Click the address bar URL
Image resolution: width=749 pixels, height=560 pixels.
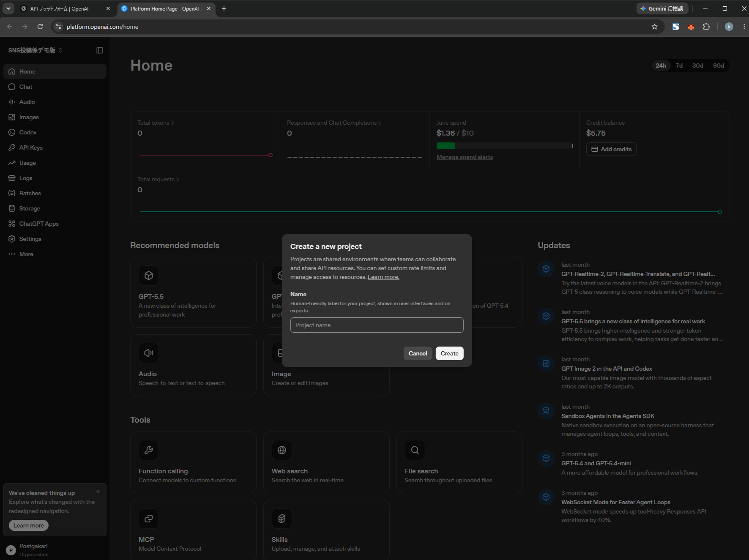click(x=103, y=27)
